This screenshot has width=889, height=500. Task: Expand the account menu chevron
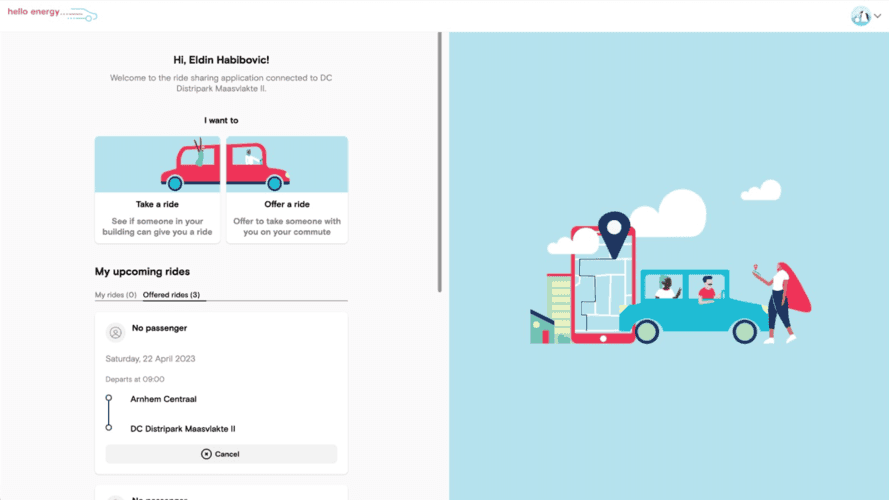tap(877, 16)
